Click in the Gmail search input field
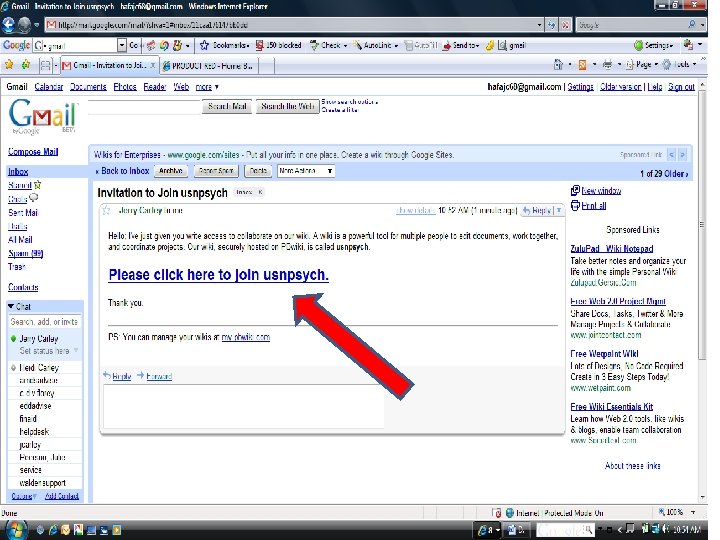The height and width of the screenshot is (540, 720). tap(144, 107)
